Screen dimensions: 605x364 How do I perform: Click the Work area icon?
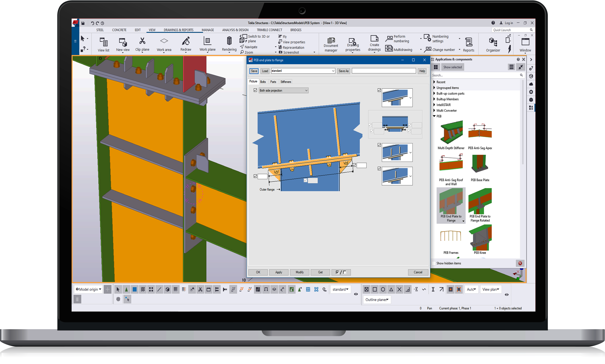(x=164, y=41)
